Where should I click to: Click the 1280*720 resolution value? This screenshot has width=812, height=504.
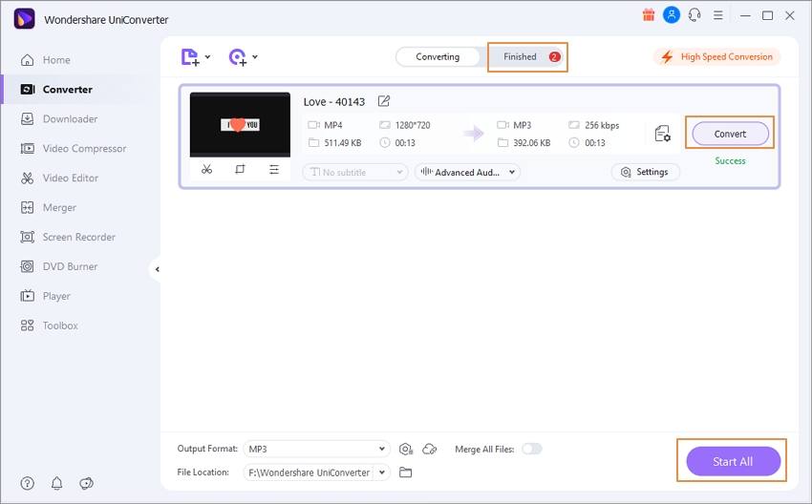(x=413, y=125)
